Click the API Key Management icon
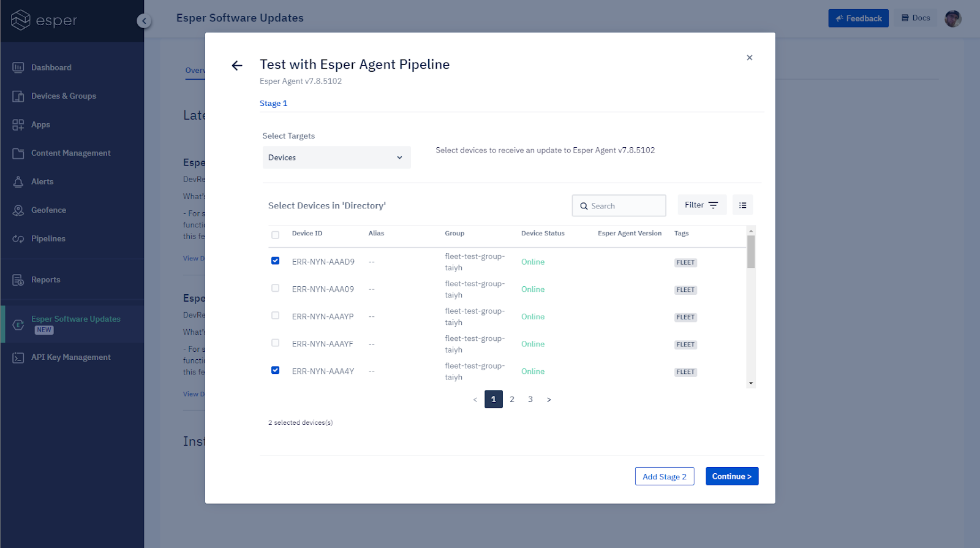Image resolution: width=980 pixels, height=548 pixels. [x=18, y=357]
